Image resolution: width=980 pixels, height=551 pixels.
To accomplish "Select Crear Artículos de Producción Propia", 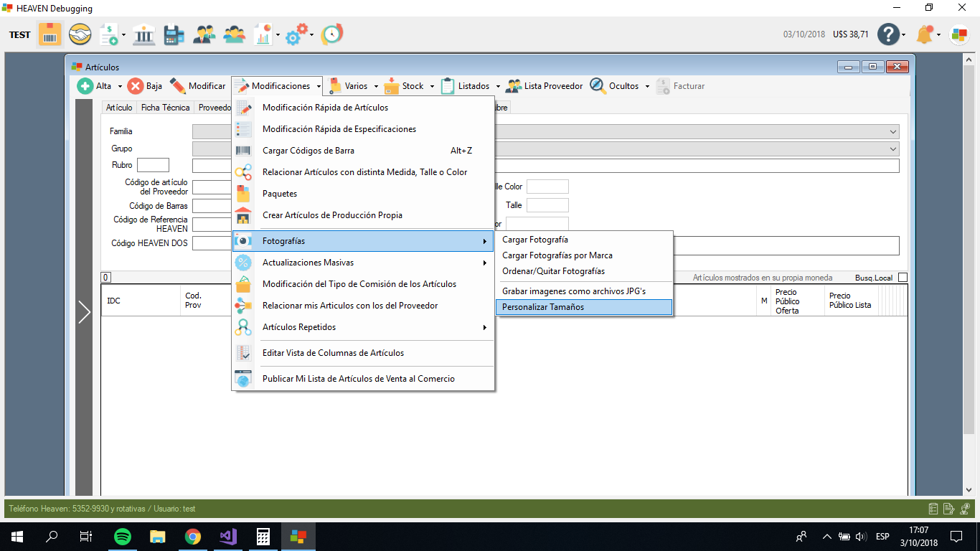I will click(x=363, y=215).
